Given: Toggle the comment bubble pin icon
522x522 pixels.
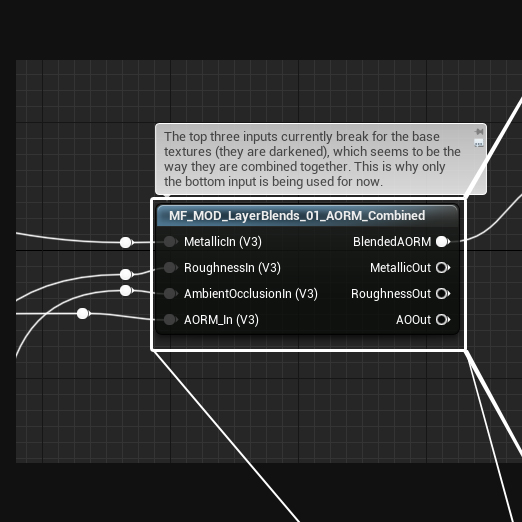Looking at the screenshot, I should click(479, 132).
